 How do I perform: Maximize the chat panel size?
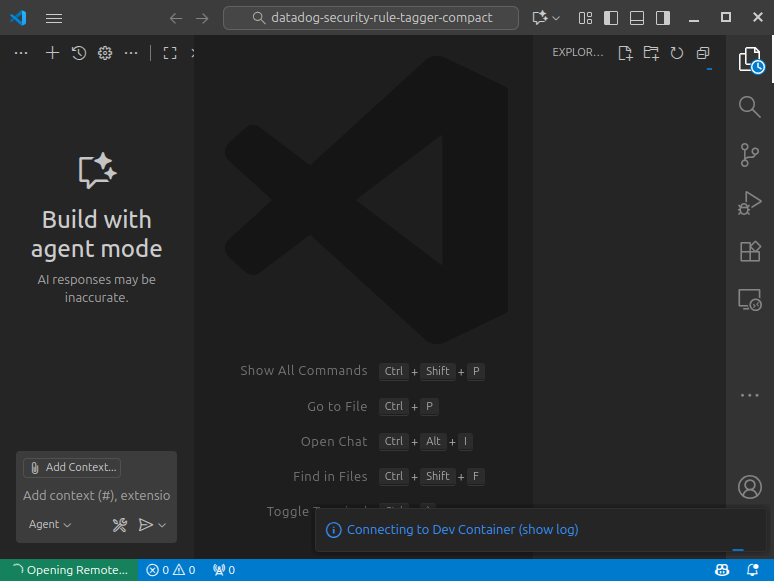170,53
